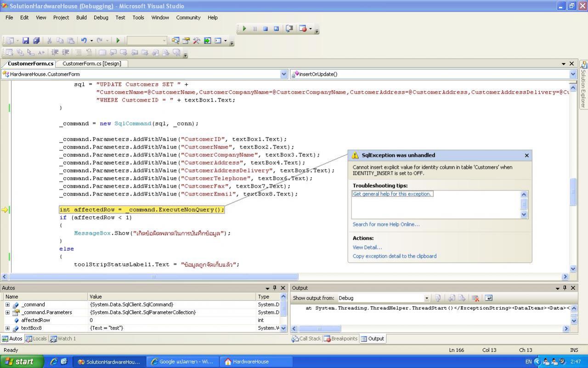Open the HardwareHouse.CustomerForm class dropdown

pos(284,74)
